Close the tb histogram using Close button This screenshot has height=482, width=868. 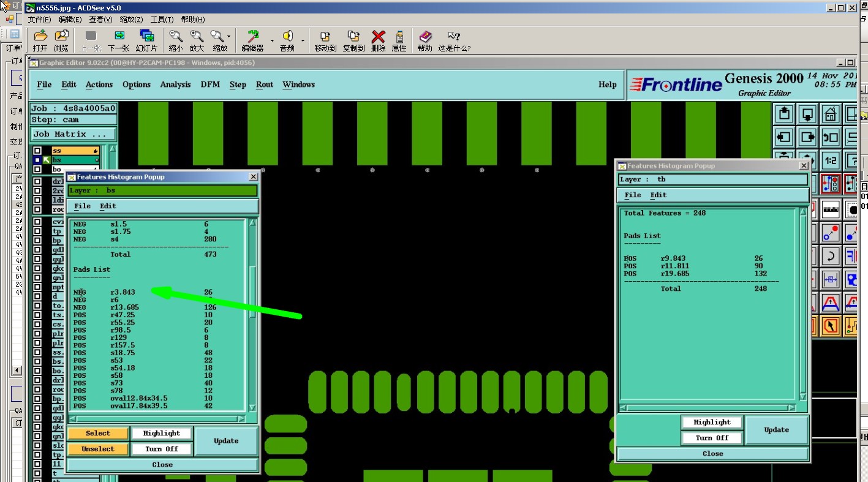click(713, 454)
